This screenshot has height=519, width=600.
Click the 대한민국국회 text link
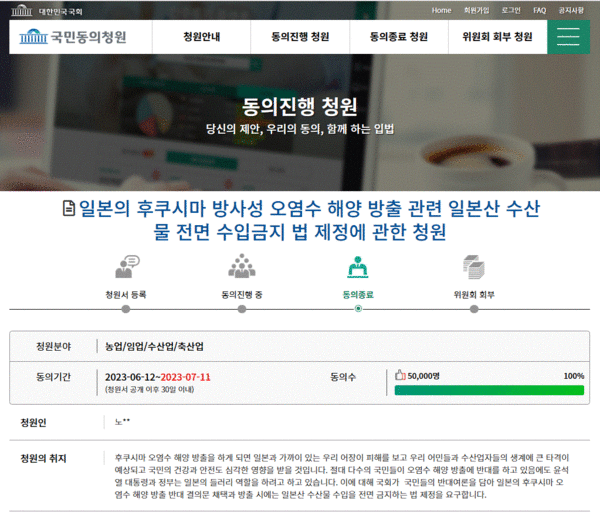(60, 11)
